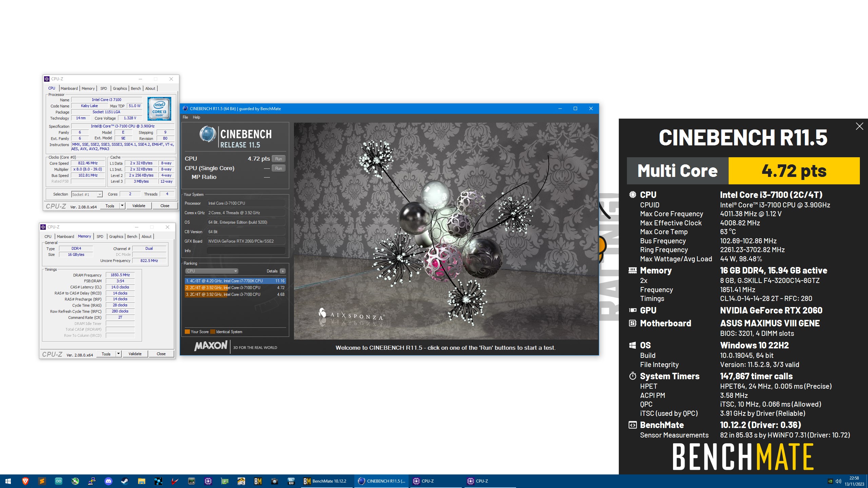Open Discord from the taskbar

click(x=108, y=481)
